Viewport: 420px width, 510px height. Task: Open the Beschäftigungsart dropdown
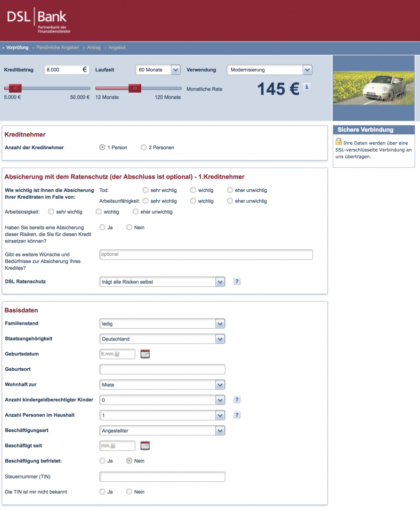(x=162, y=431)
